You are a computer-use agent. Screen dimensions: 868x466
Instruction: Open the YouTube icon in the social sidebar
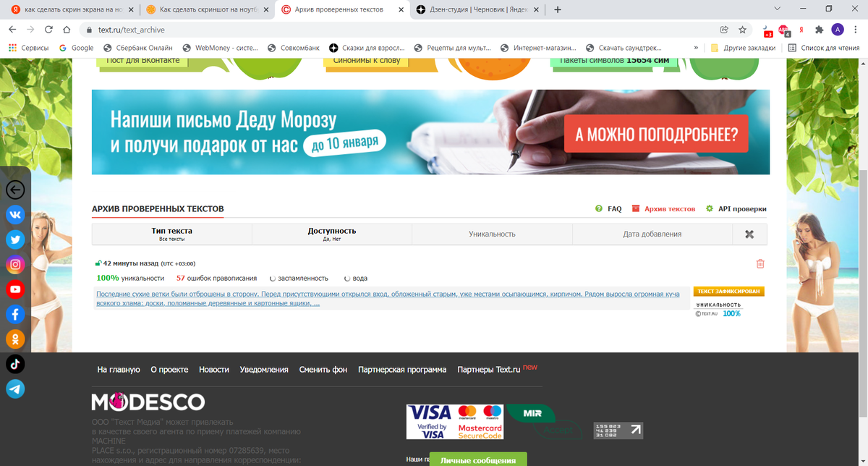(x=15, y=289)
